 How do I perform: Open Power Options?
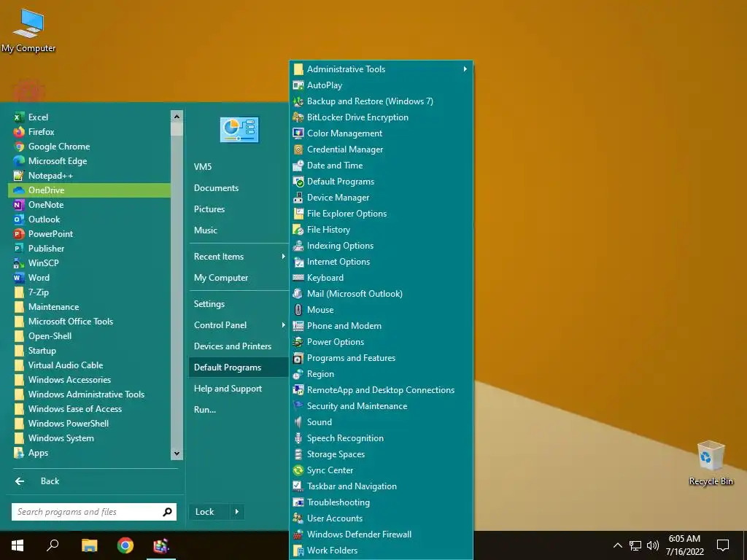tap(381, 342)
